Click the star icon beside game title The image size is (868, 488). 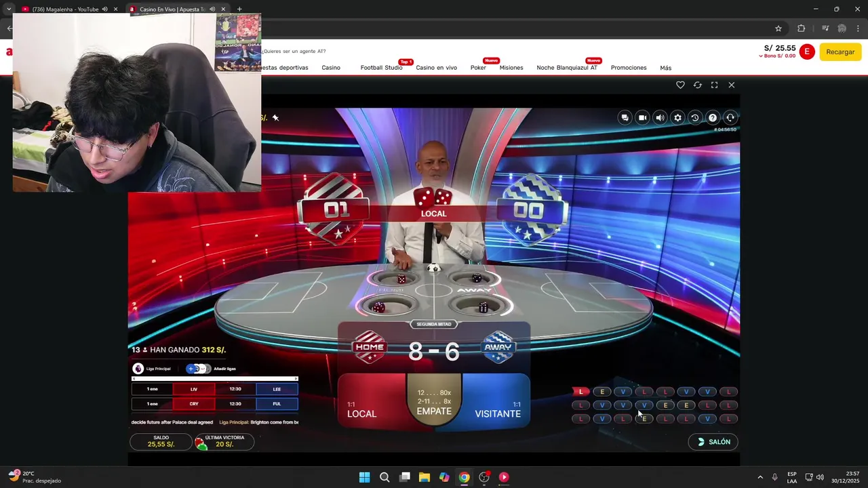coord(275,118)
